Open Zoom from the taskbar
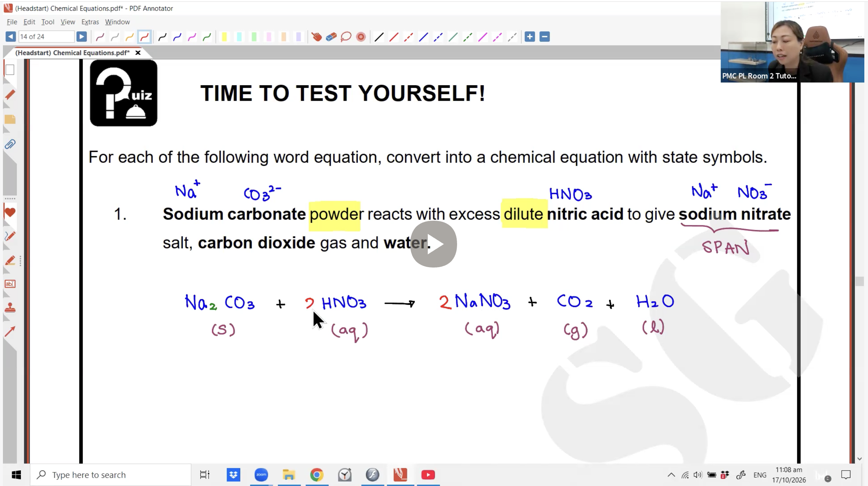Image resolution: width=868 pixels, height=486 pixels. tap(261, 475)
